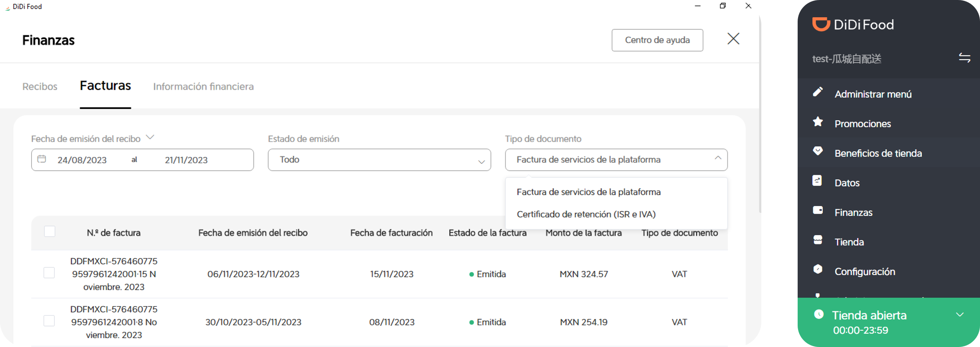The height and width of the screenshot is (347, 980).
Task: Click the invoice number ending 15 Noviembre. 2023
Action: [x=114, y=274]
